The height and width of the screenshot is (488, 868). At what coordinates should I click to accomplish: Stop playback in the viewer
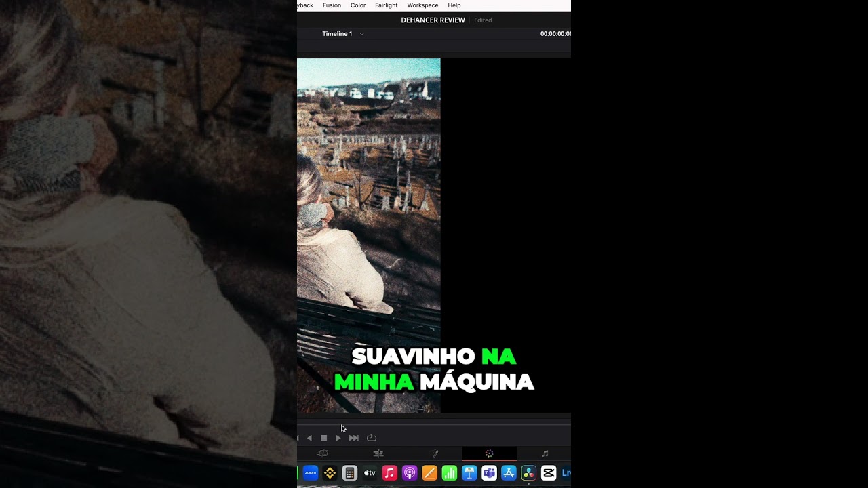323,438
